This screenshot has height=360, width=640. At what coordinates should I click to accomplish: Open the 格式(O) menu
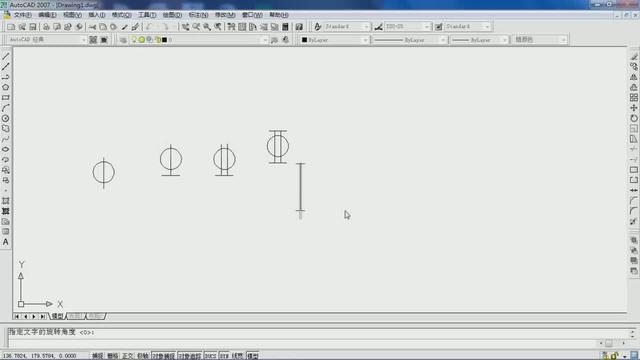pyautogui.click(x=122, y=15)
